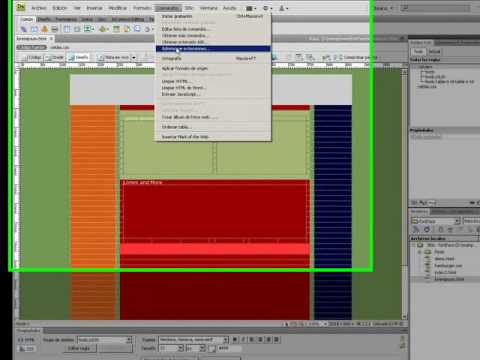Click the connect to remote host icon
Screen dimensions: 480x360
(x=416, y=229)
